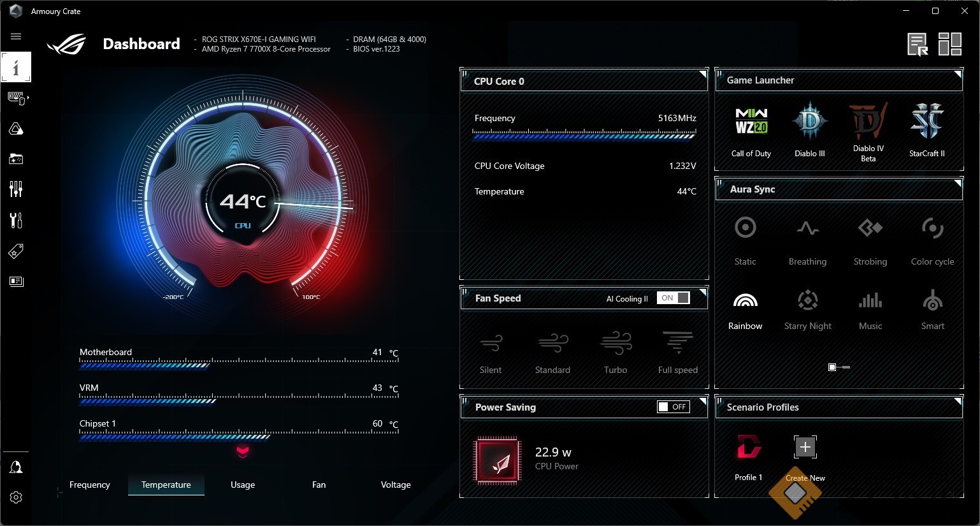980x526 pixels.
Task: Expand more sensors with the red chevron
Action: [x=243, y=451]
